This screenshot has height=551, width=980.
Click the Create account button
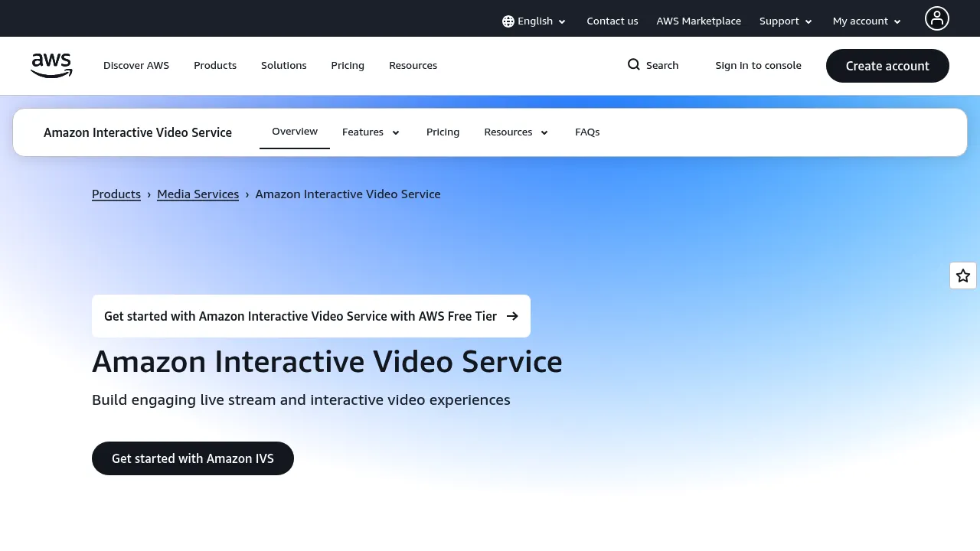coord(887,66)
